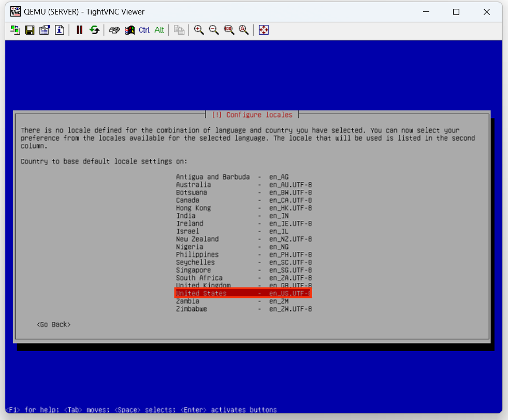The width and height of the screenshot is (508, 420).
Task: Open the Connection options icon
Action: pyautogui.click(x=44, y=30)
